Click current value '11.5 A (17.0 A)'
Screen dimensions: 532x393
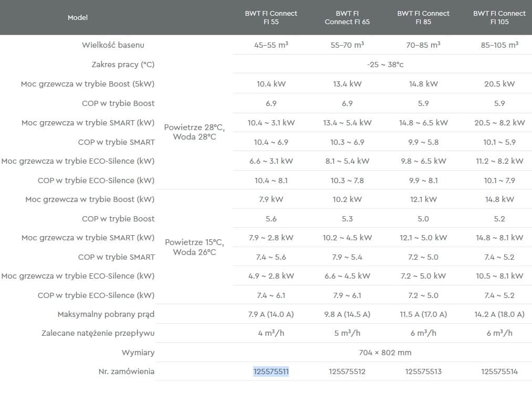pos(423,314)
